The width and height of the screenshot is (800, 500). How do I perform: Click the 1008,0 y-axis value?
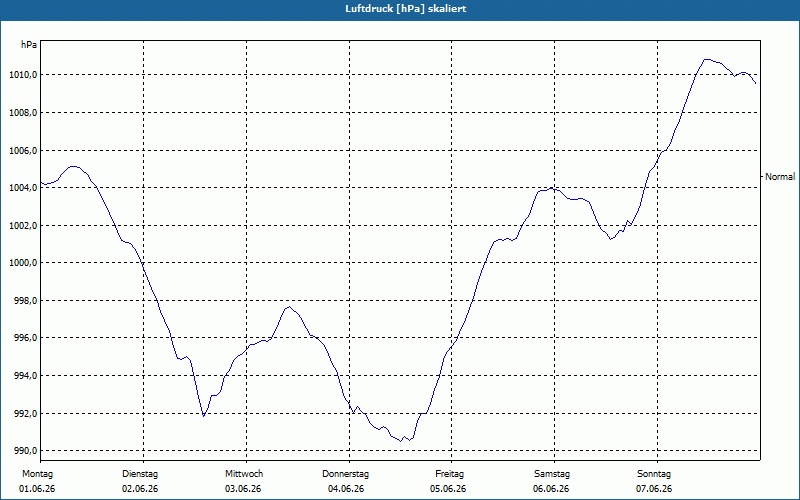tap(23, 113)
